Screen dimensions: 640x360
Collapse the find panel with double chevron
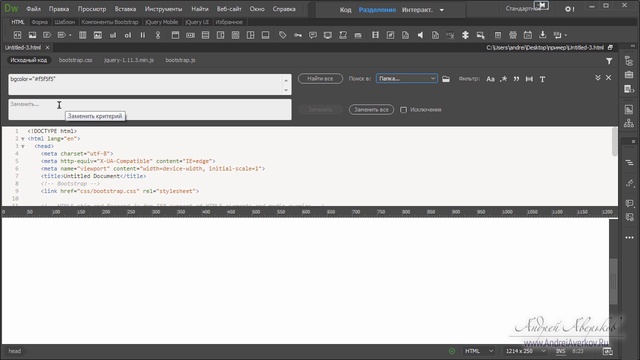click(x=598, y=78)
